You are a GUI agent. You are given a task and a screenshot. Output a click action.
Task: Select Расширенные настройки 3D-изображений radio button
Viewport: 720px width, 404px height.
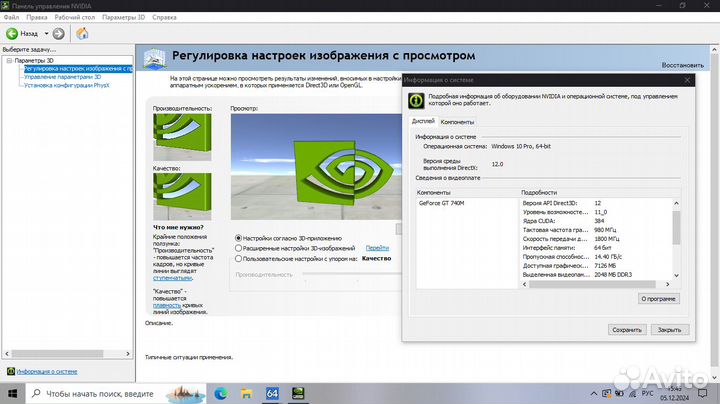(238, 248)
